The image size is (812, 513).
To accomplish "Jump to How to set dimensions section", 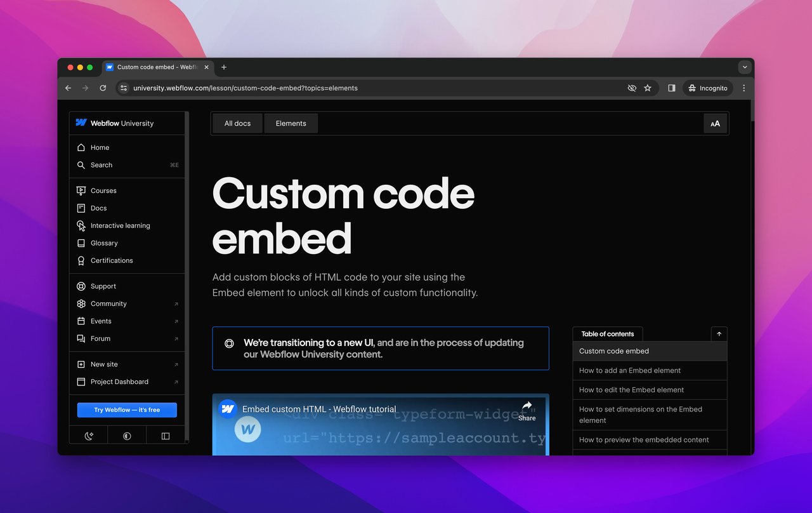I will click(650, 415).
